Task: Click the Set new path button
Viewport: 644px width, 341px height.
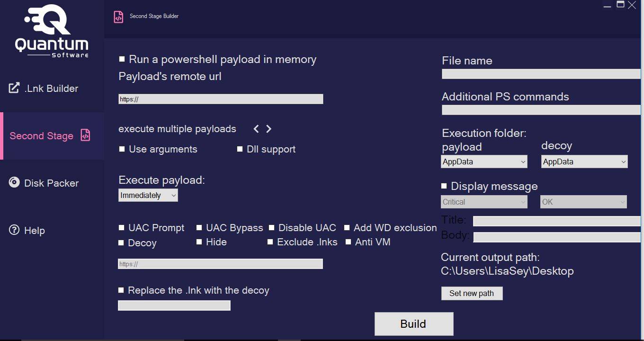Action: click(x=472, y=293)
